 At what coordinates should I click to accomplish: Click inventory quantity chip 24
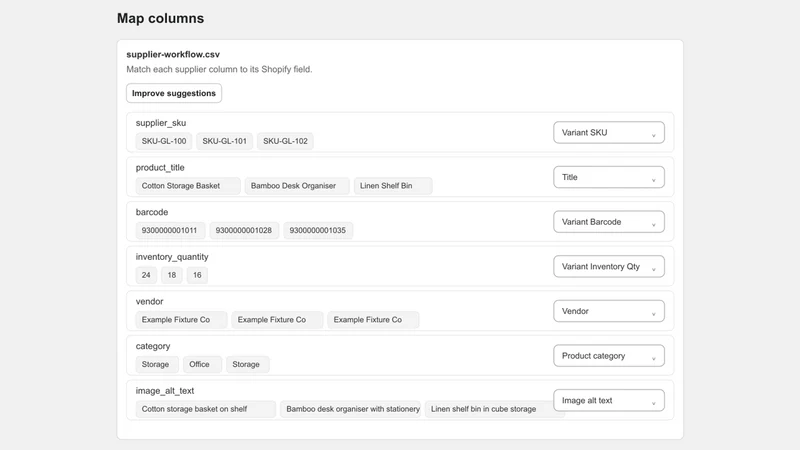[x=146, y=275]
